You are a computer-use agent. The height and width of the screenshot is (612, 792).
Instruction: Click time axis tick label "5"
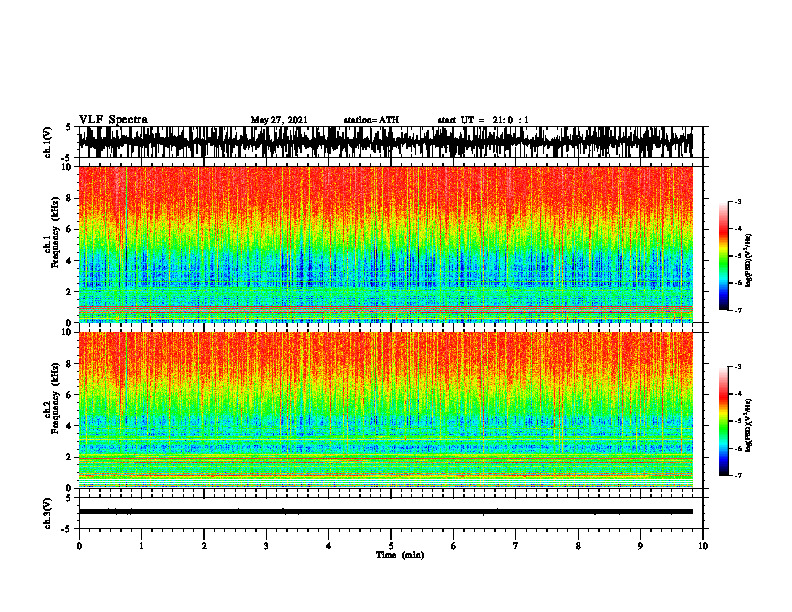(x=391, y=546)
